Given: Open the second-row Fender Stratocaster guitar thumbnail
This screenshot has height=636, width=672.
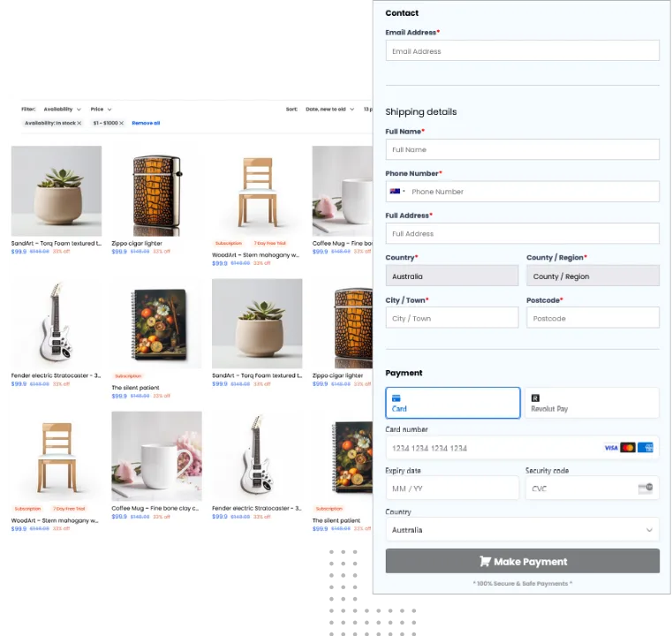Looking at the screenshot, I should tap(57, 323).
